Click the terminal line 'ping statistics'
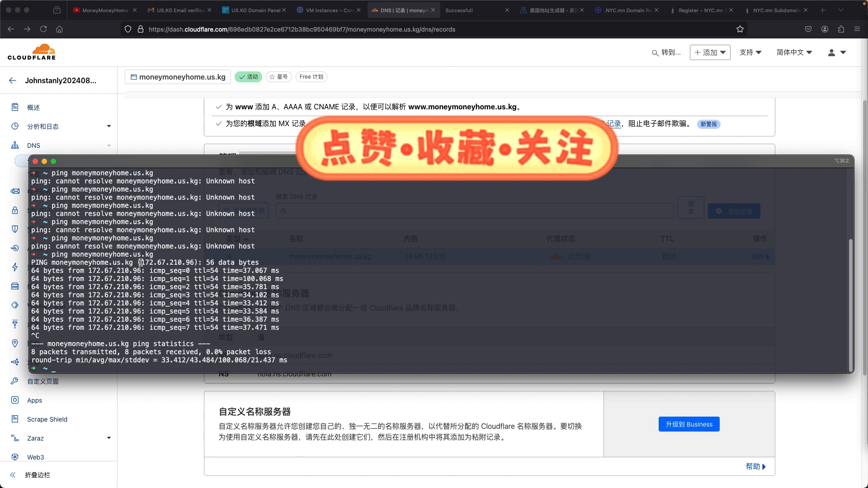The height and width of the screenshot is (488, 868). 121,343
